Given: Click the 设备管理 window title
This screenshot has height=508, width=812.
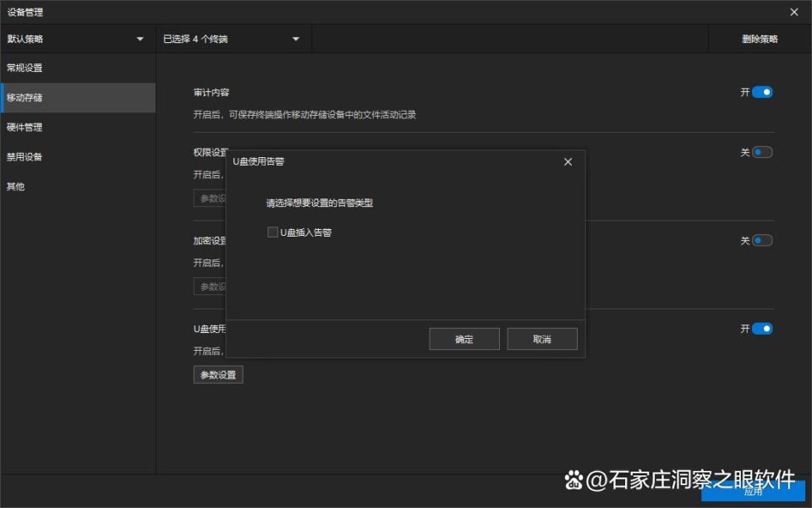Looking at the screenshot, I should 25,12.
